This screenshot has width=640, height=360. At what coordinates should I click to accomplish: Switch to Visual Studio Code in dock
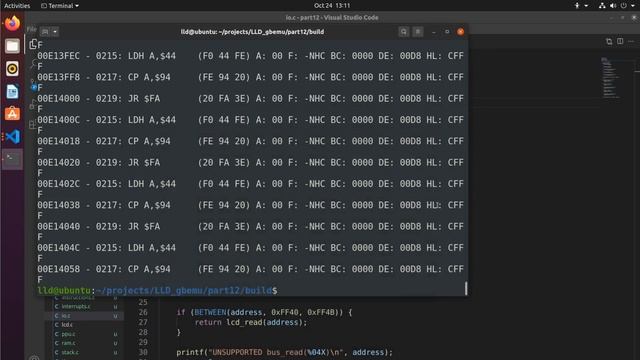pos(12,137)
